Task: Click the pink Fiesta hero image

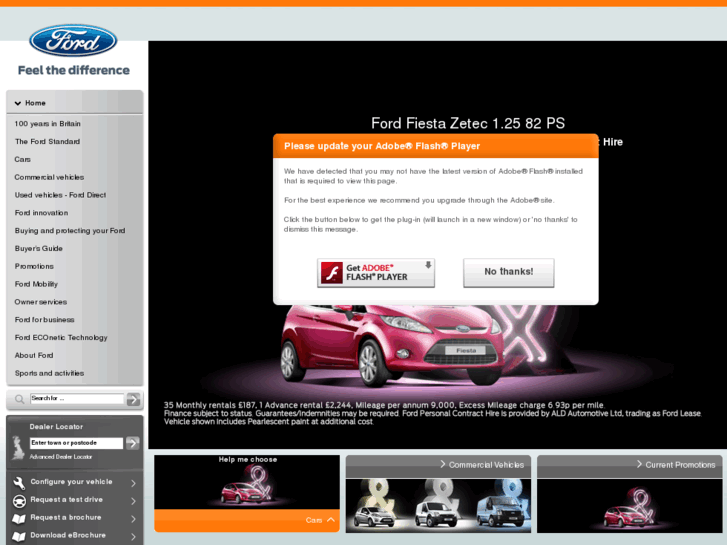Action: point(392,346)
